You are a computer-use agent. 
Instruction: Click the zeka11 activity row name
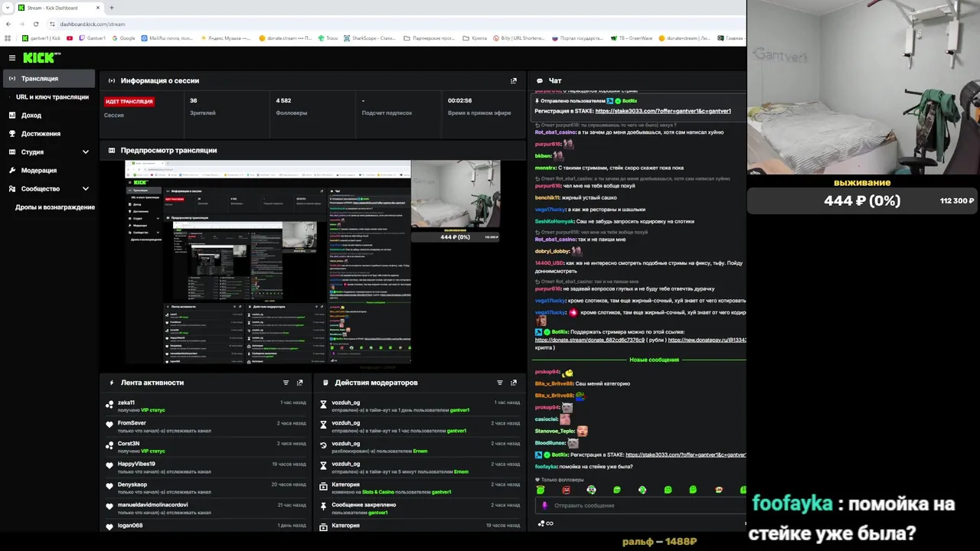[x=126, y=403]
